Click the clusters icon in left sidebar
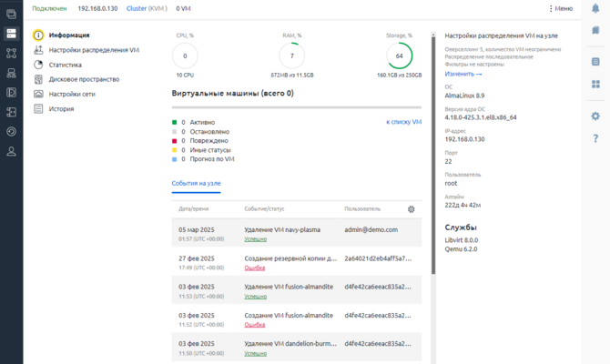610x364 pixels. (11, 54)
